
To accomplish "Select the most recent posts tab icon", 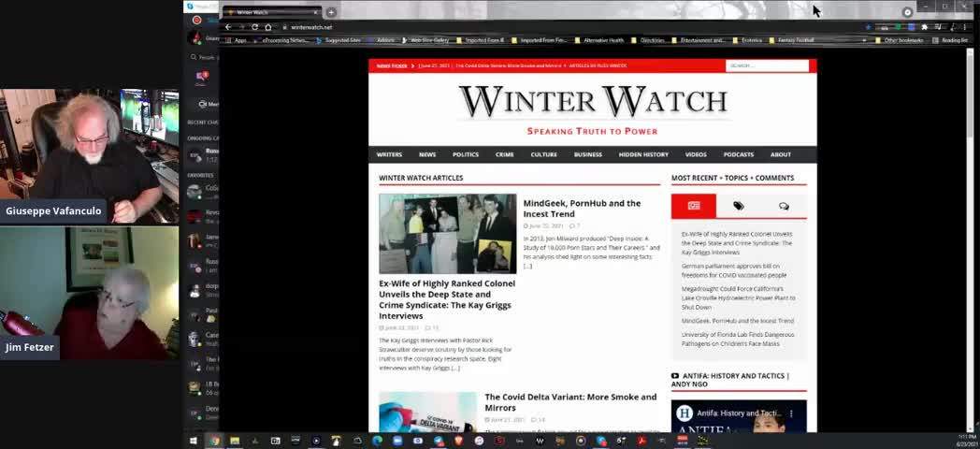I will click(694, 206).
